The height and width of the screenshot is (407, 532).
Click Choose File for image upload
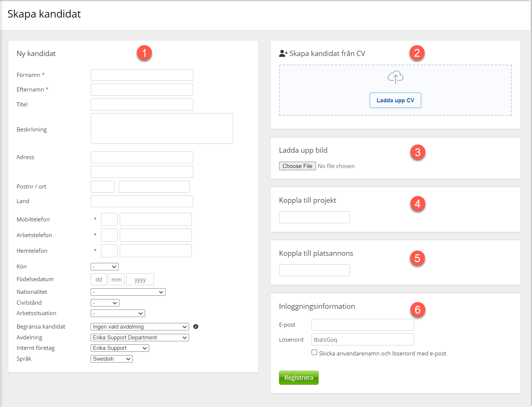tap(297, 166)
